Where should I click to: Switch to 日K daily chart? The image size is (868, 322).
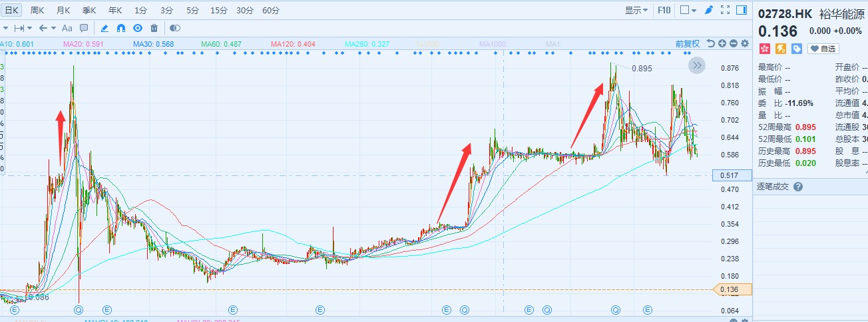click(x=13, y=10)
